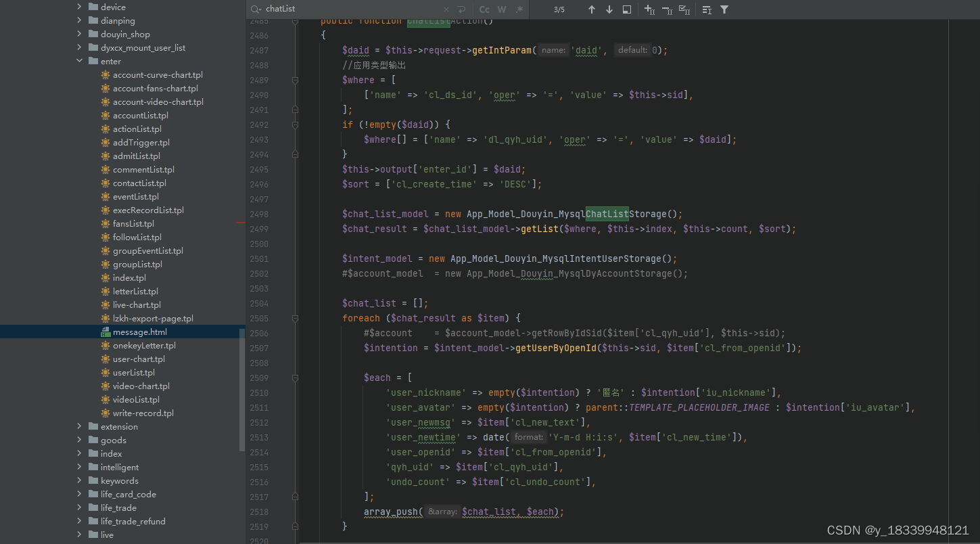980x544 pixels.
Task: Toggle Match Case (Cc) option
Action: tap(484, 9)
